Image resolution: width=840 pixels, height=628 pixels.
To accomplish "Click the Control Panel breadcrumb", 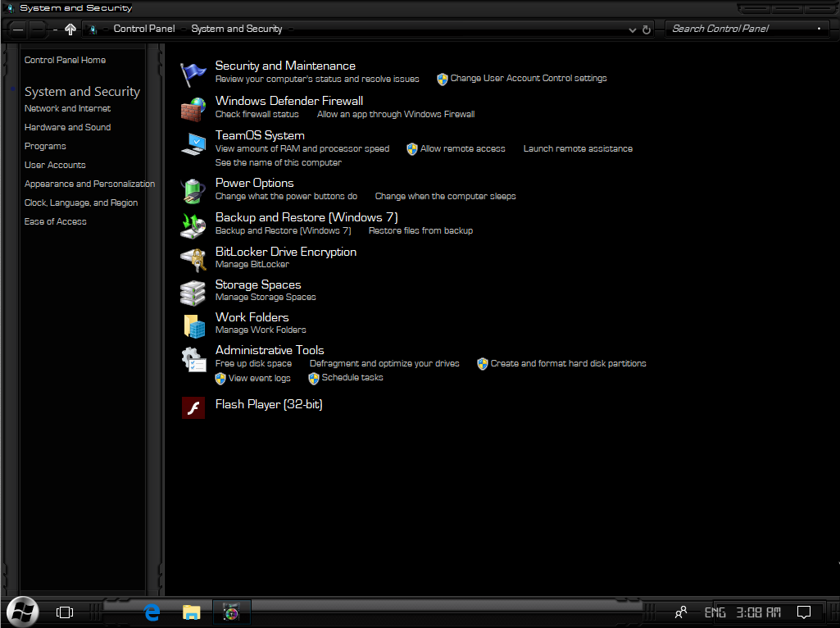I will click(x=144, y=29).
